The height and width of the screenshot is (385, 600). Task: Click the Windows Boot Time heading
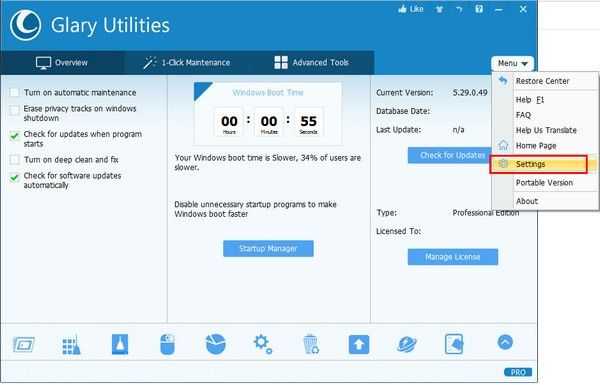pos(268,92)
